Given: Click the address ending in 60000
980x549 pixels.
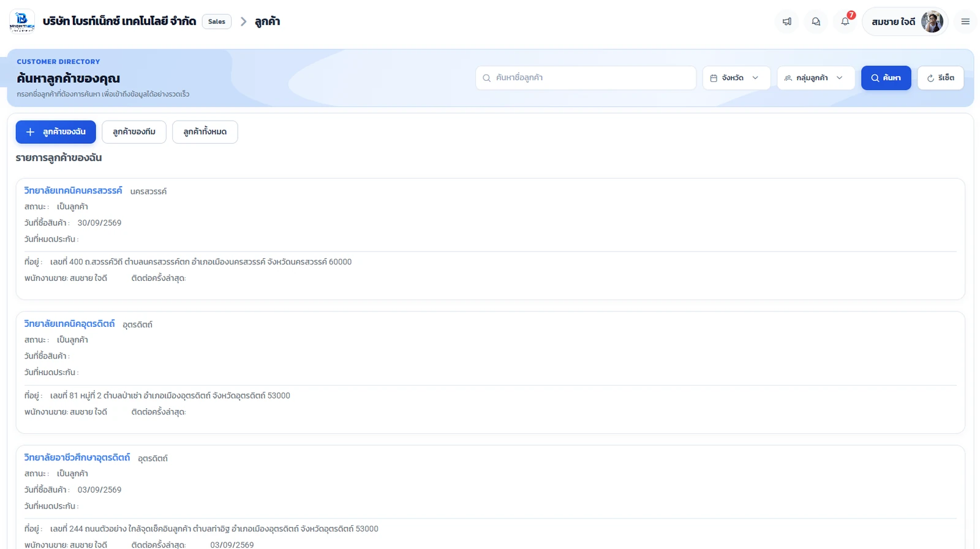Looking at the screenshot, I should (x=201, y=262).
